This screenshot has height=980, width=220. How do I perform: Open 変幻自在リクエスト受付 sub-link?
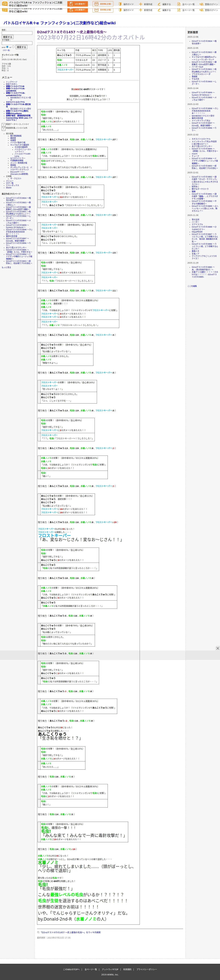pyautogui.click(x=21, y=109)
